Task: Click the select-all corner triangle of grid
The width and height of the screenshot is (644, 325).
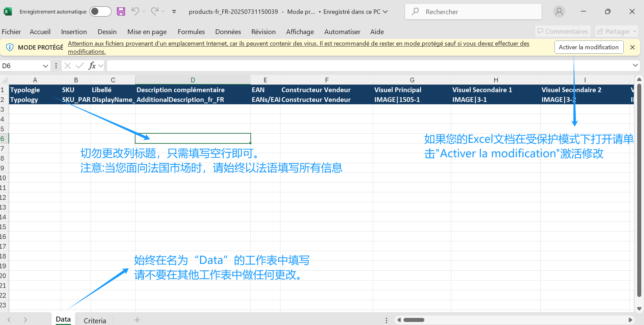Action: tap(4, 80)
